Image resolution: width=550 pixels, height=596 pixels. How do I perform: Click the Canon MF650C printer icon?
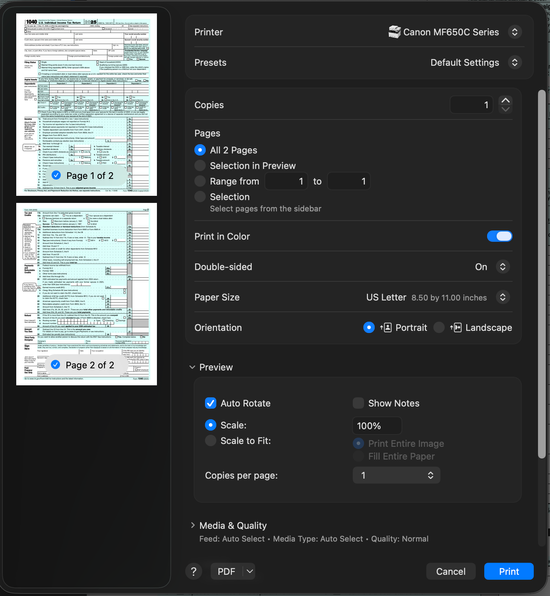pos(394,32)
